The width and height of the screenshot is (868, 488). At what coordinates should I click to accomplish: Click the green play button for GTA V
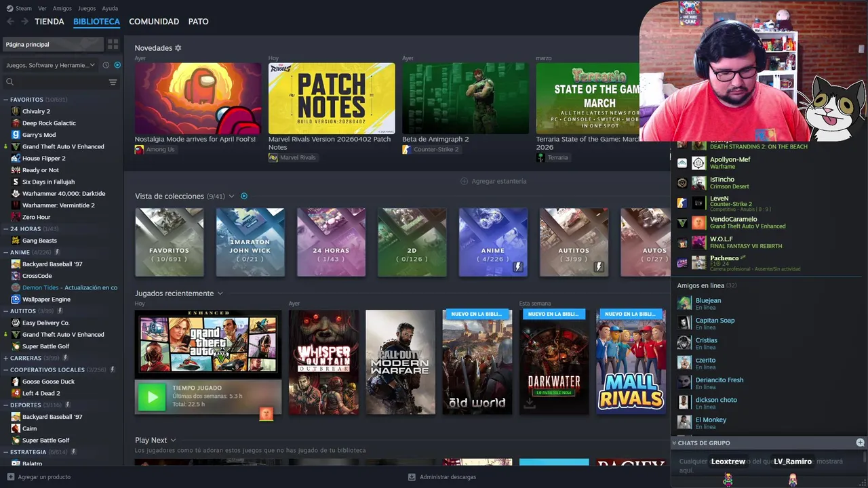152,397
